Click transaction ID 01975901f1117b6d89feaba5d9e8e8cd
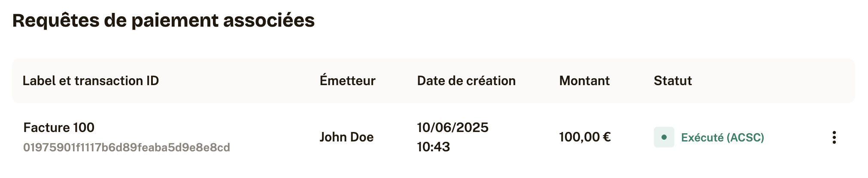This screenshot has height=178, width=868. pyautogui.click(x=127, y=147)
